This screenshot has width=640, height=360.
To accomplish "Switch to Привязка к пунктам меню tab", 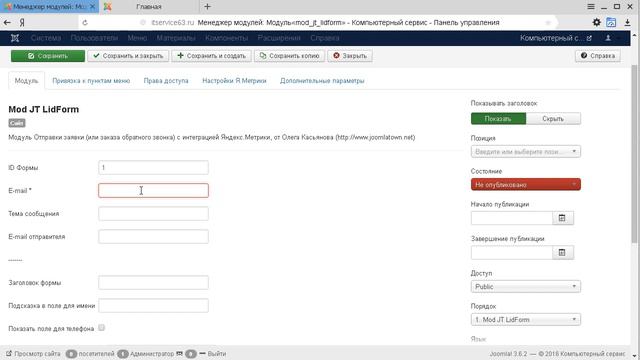I will [x=91, y=81].
